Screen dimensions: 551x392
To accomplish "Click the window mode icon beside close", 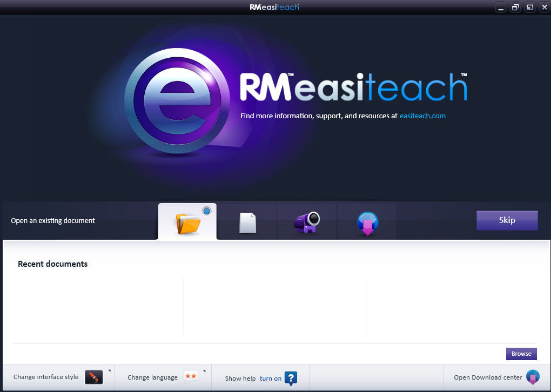I will [x=529, y=8].
